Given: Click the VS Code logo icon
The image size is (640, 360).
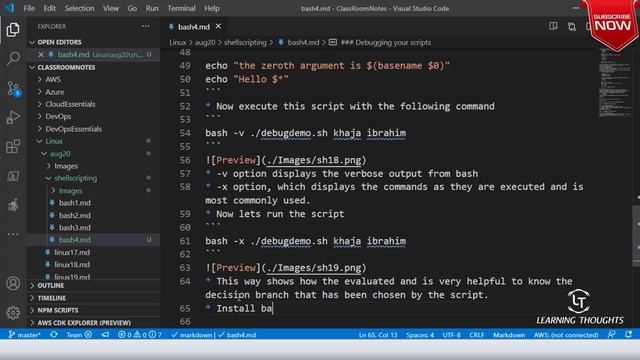Looking at the screenshot, I should coord(10,8).
